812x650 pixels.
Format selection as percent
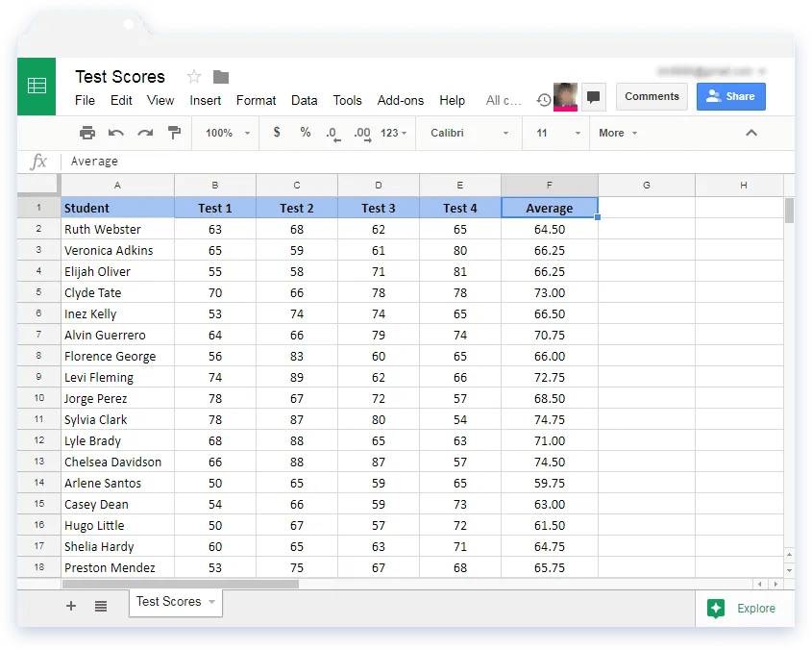pyautogui.click(x=305, y=133)
